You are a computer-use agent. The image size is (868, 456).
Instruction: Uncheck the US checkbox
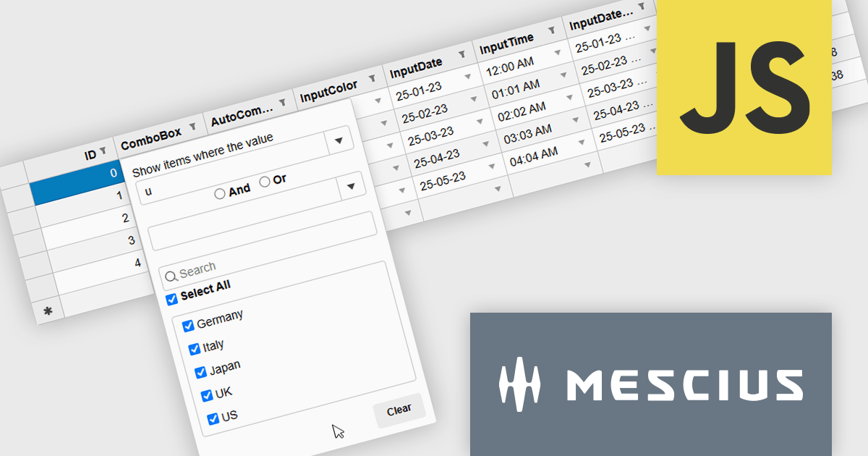(x=213, y=418)
